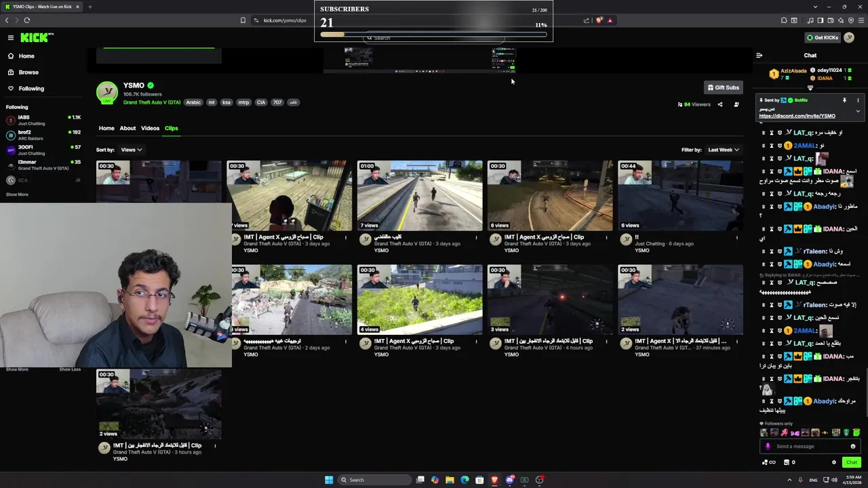Switch to channel About tab
The width and height of the screenshot is (868, 488).
pyautogui.click(x=127, y=128)
